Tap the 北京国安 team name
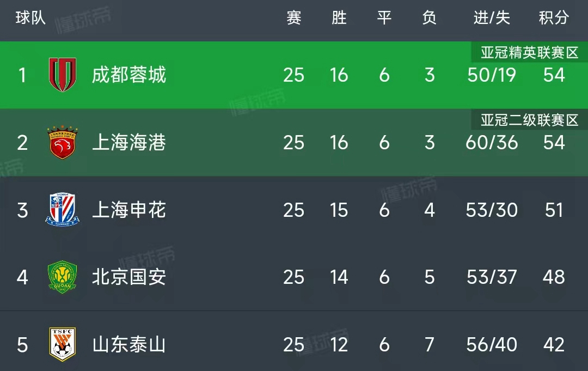588x371 pixels. (x=128, y=277)
